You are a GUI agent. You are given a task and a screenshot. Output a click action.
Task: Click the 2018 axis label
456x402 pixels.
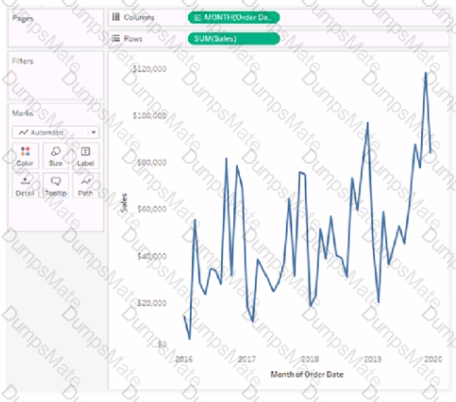point(310,359)
